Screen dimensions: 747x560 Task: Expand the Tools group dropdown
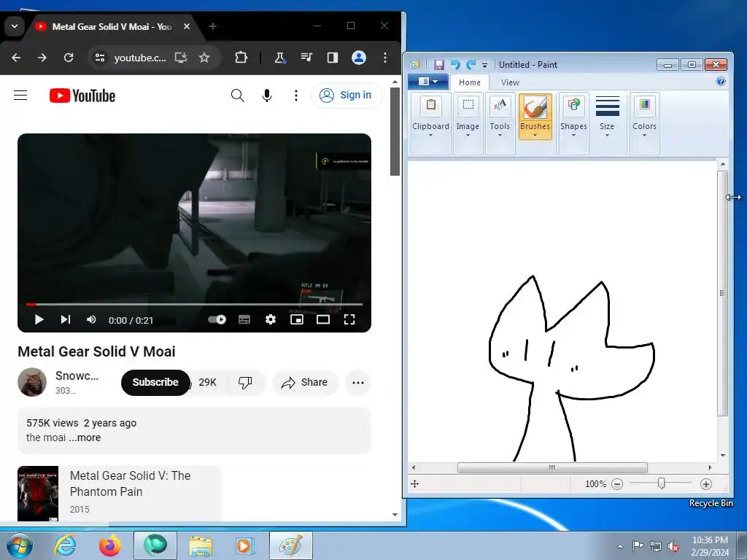[500, 135]
